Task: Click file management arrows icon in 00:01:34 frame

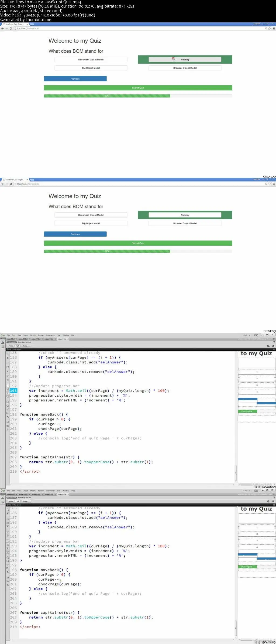Action: [273, 346]
